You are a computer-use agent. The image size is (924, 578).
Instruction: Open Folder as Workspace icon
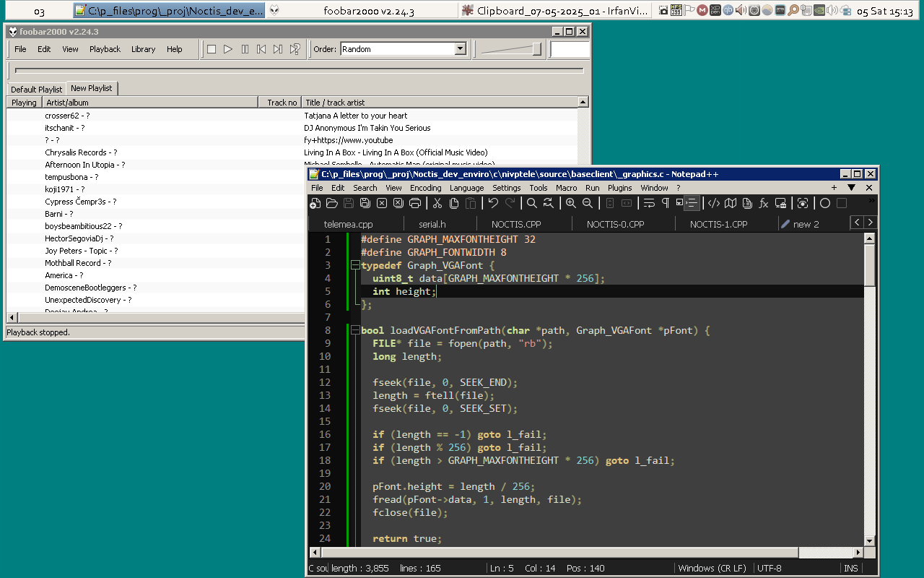coord(780,204)
